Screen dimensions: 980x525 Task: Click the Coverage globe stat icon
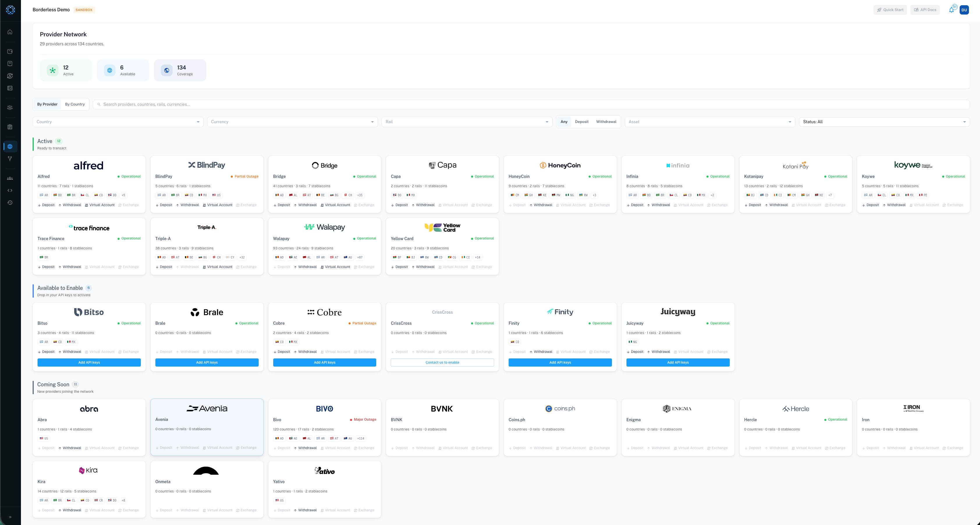tap(167, 70)
